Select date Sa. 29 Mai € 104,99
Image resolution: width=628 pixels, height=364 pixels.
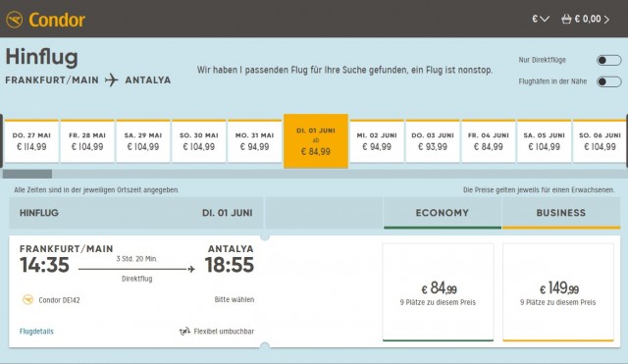[x=143, y=141]
